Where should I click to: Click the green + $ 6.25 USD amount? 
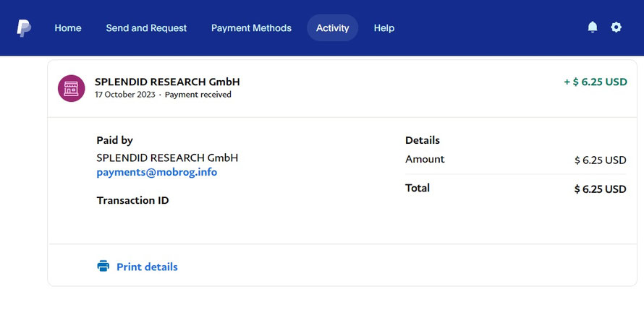(596, 82)
